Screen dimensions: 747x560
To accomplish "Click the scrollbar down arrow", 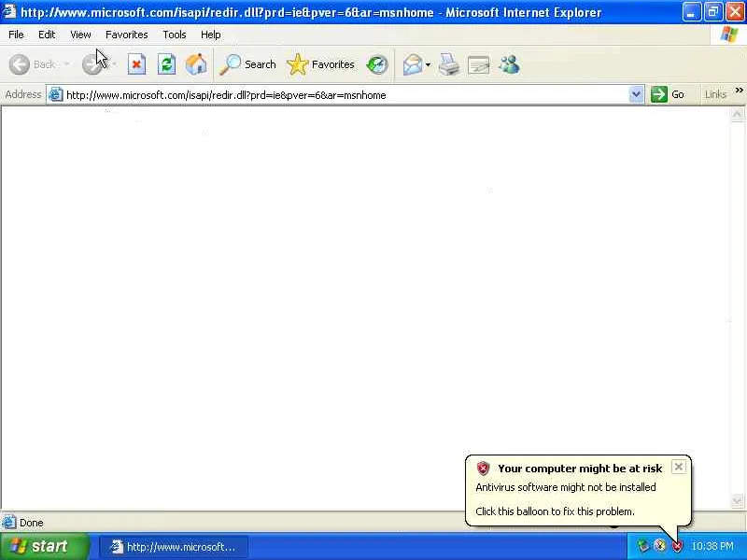I will pyautogui.click(x=737, y=500).
